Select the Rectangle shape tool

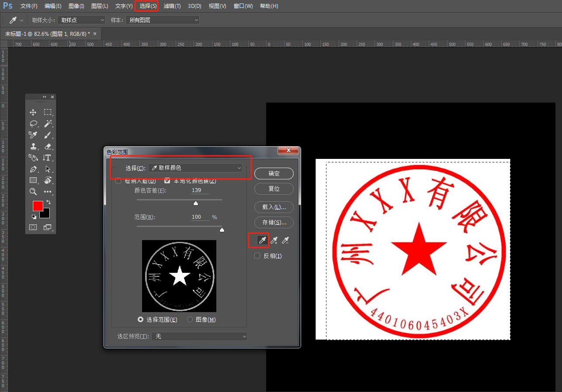(x=33, y=180)
